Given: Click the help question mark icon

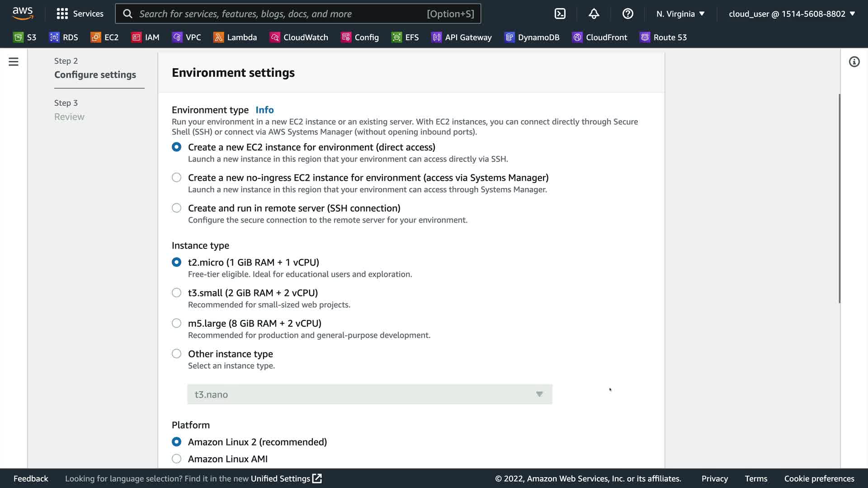Looking at the screenshot, I should pyautogui.click(x=627, y=14).
